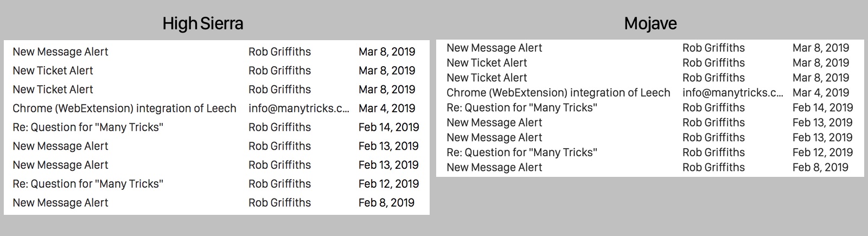Open Mar 8 New Message Alert subject in Mojave
868x236 pixels.
tap(494, 48)
